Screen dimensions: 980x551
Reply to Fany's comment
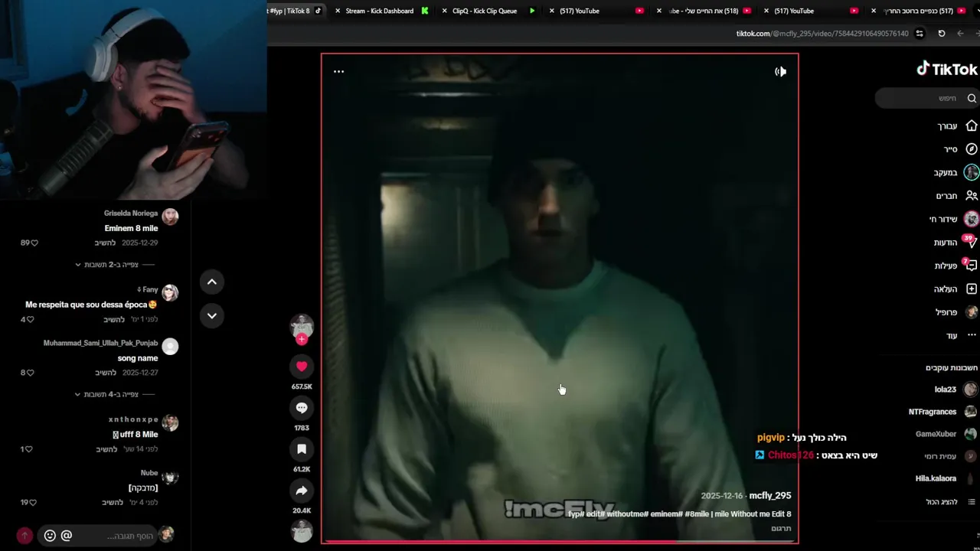pyautogui.click(x=115, y=319)
